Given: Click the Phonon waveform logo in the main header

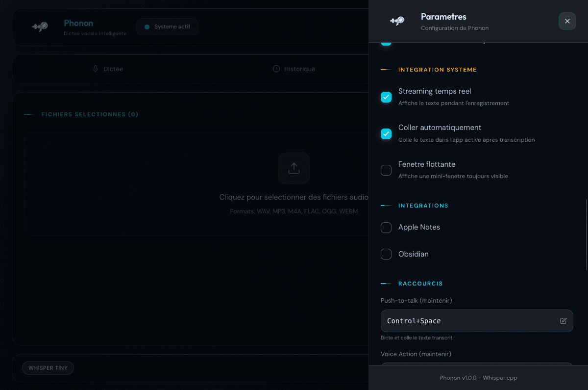Looking at the screenshot, I should 40,27.
